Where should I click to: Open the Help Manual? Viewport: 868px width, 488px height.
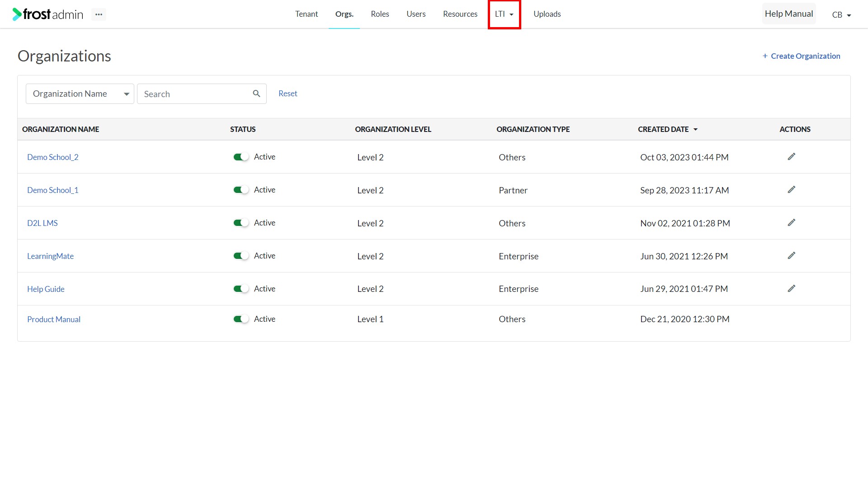(x=789, y=14)
